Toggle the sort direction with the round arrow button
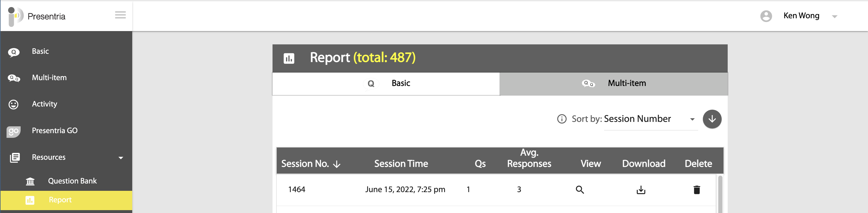Image resolution: width=868 pixels, height=213 pixels. click(x=712, y=119)
